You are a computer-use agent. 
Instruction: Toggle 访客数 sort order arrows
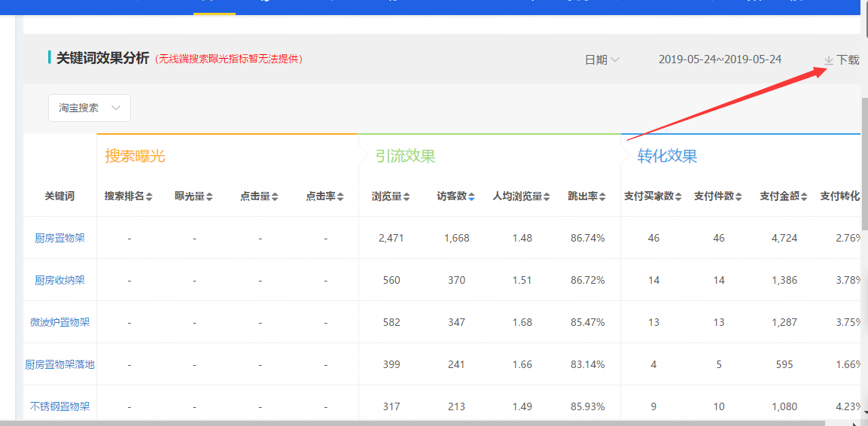471,196
